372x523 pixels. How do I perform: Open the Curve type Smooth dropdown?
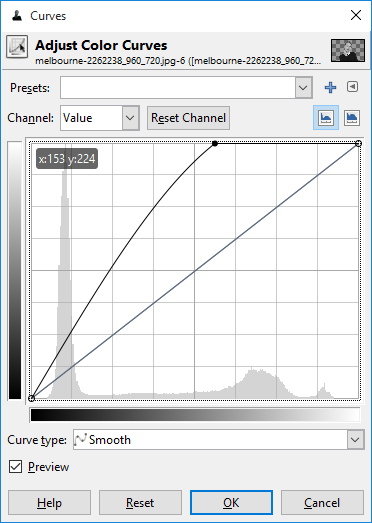pos(218,440)
